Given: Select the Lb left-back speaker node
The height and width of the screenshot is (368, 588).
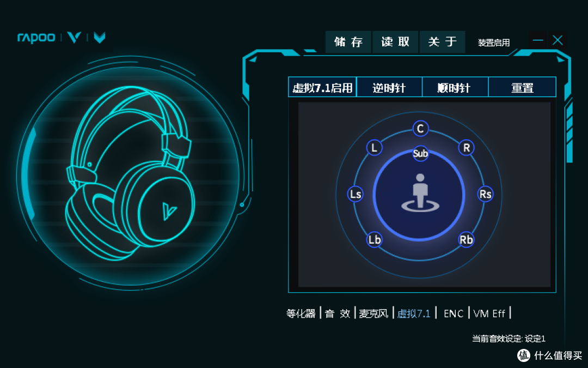Looking at the screenshot, I should pos(374,239).
